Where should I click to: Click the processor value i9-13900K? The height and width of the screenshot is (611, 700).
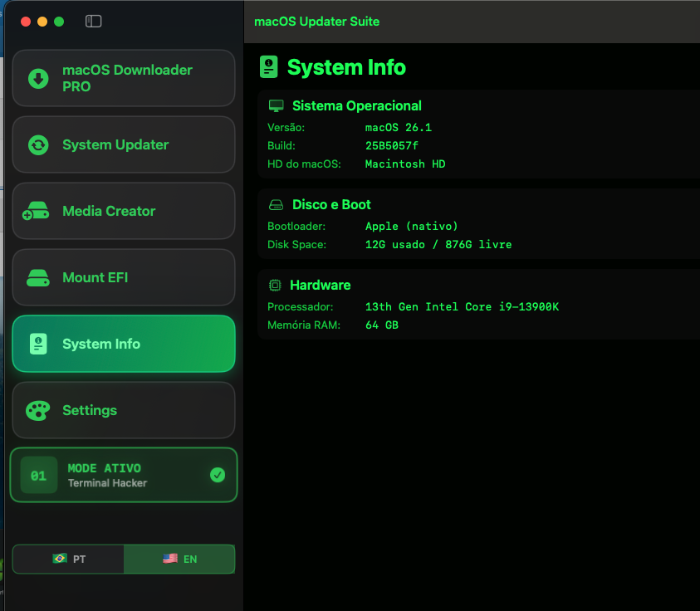462,307
